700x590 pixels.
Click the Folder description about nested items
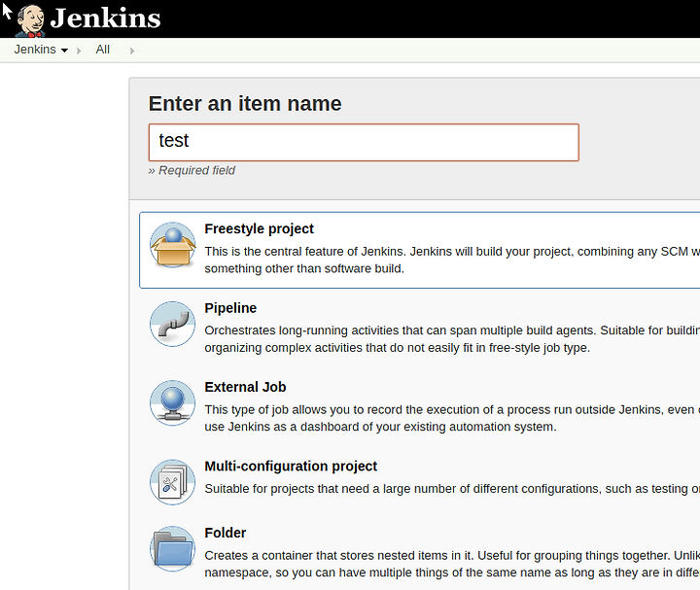pyautogui.click(x=452, y=564)
